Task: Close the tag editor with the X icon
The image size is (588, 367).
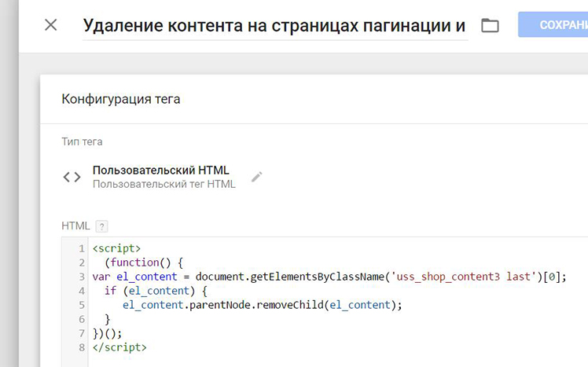Action: click(x=50, y=25)
